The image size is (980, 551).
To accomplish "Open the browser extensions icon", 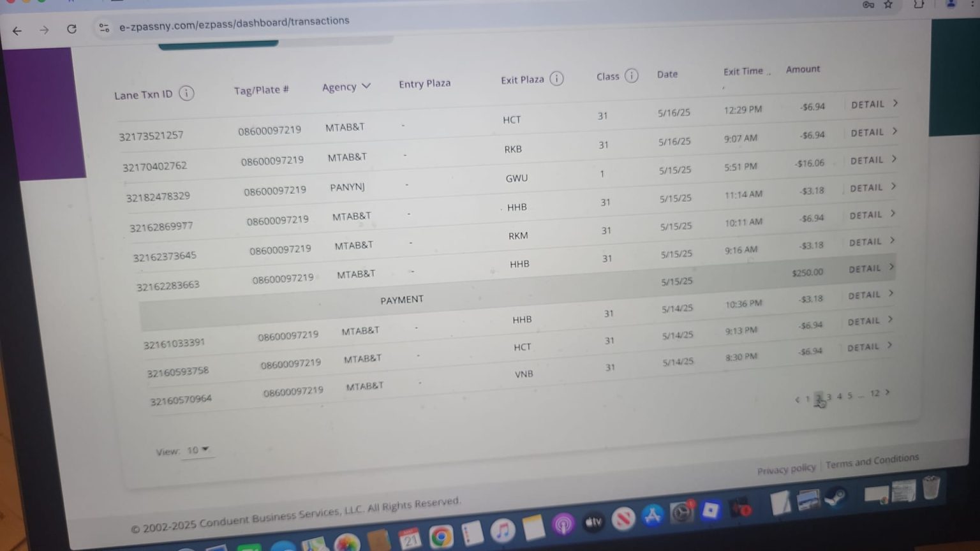I will click(919, 4).
